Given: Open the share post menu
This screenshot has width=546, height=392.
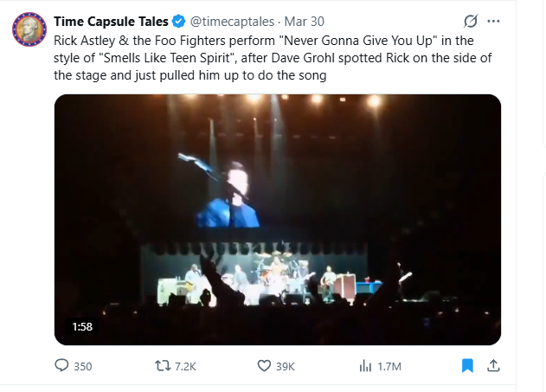Looking at the screenshot, I should 494,366.
